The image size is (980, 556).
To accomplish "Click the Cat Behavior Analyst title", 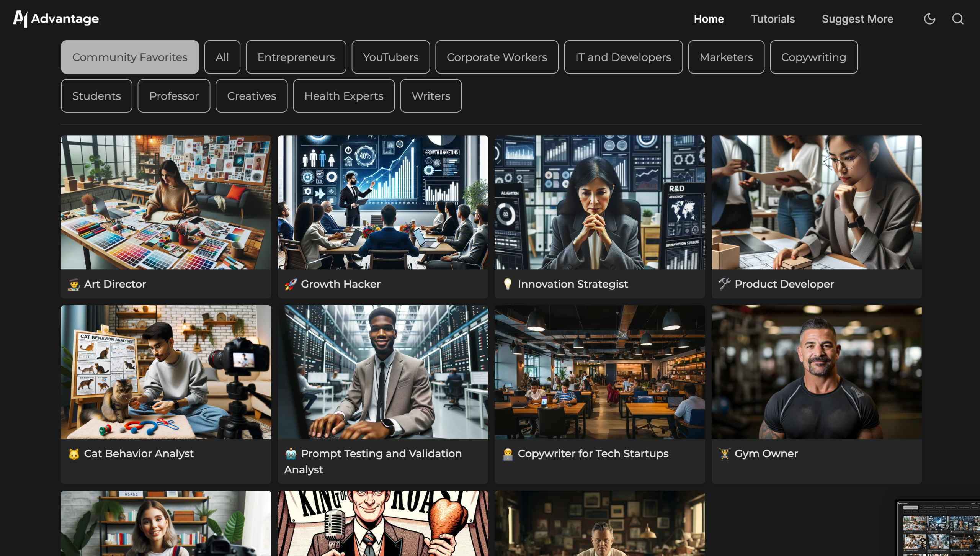I will pyautogui.click(x=139, y=454).
